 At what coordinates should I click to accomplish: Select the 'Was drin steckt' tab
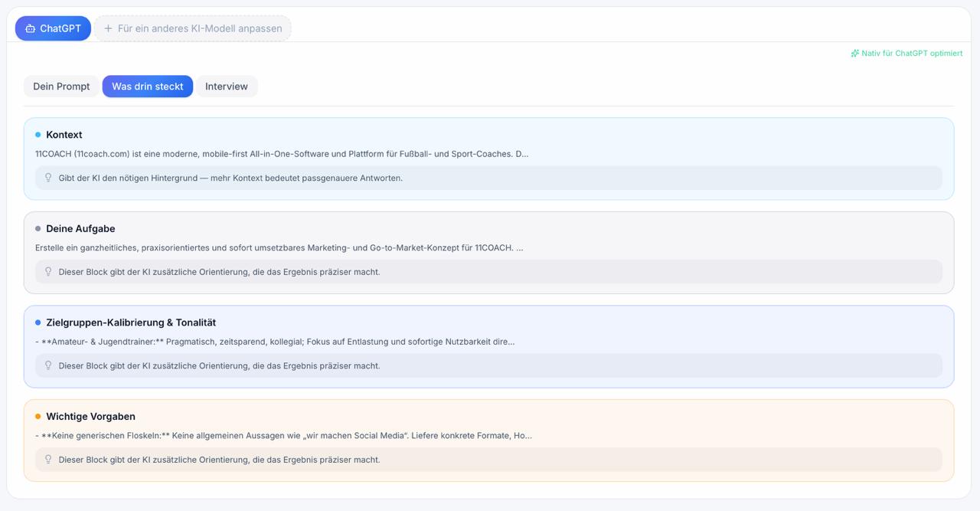coord(148,87)
